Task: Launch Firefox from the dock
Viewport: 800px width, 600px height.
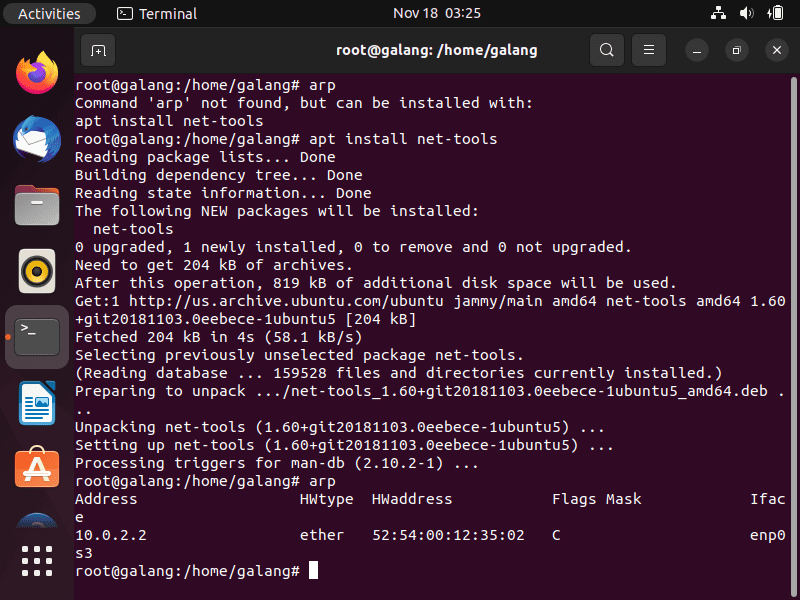Action: click(37, 73)
